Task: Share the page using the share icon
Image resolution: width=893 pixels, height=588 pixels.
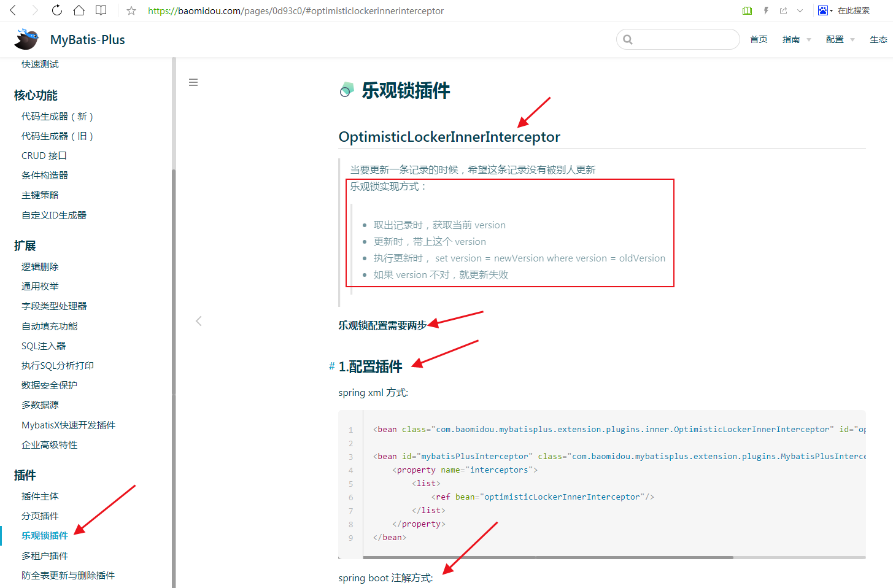Action: pyautogui.click(x=784, y=10)
